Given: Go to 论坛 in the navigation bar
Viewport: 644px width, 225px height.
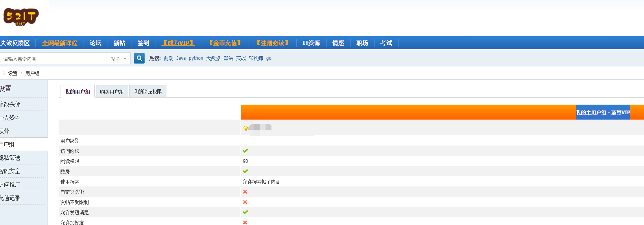Looking at the screenshot, I should tap(96, 43).
